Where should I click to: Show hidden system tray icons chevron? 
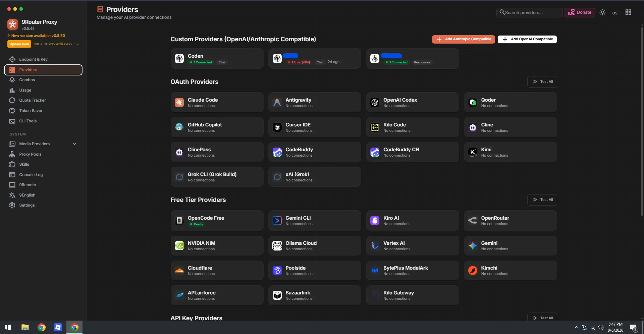coord(576,327)
